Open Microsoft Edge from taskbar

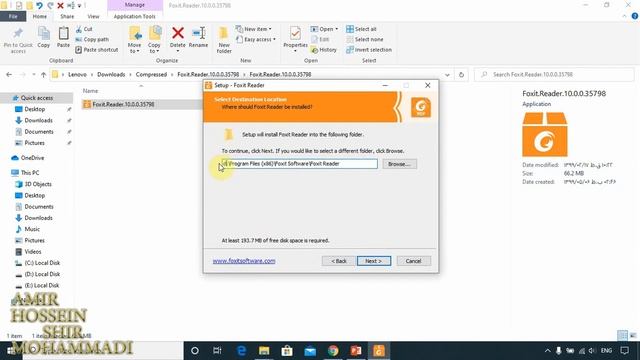pos(241,351)
